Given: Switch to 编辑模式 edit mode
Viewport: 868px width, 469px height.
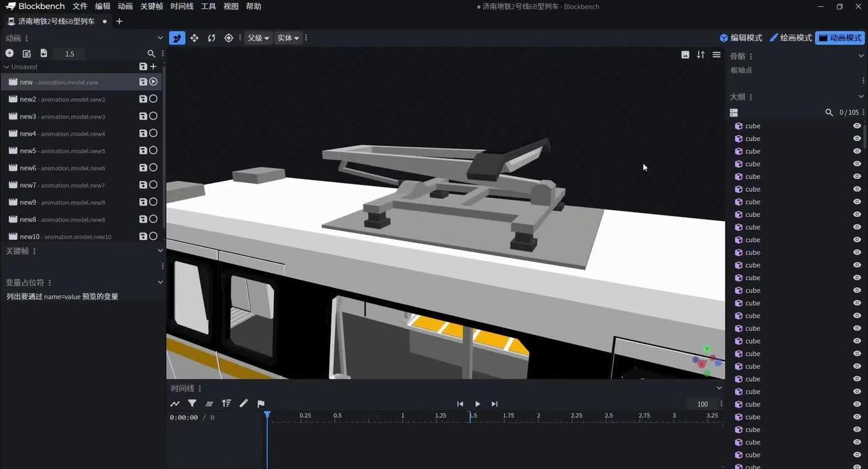Looking at the screenshot, I should click(741, 38).
